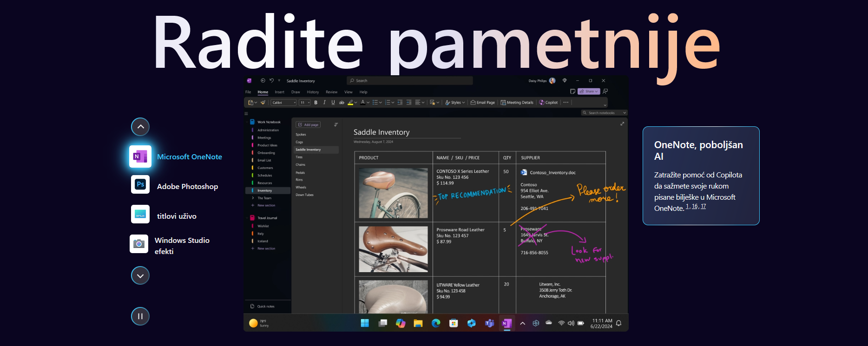Screen dimensions: 868x346
Task: Click the OneNote back arrow icon
Action: [x=263, y=80]
